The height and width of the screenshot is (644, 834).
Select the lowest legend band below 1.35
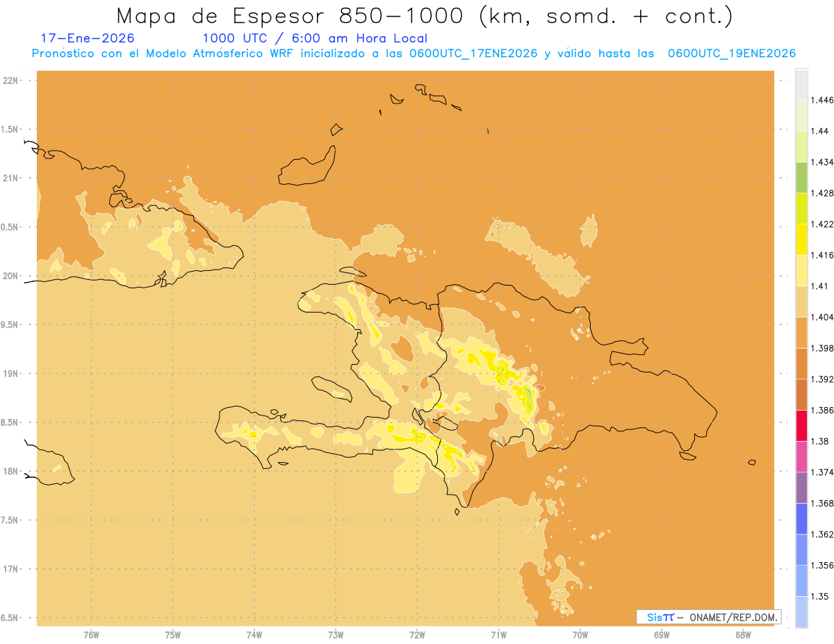tap(801, 611)
